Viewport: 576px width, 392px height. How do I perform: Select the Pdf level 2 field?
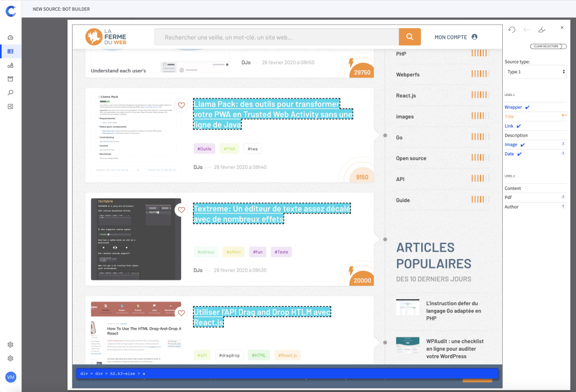[536, 197]
